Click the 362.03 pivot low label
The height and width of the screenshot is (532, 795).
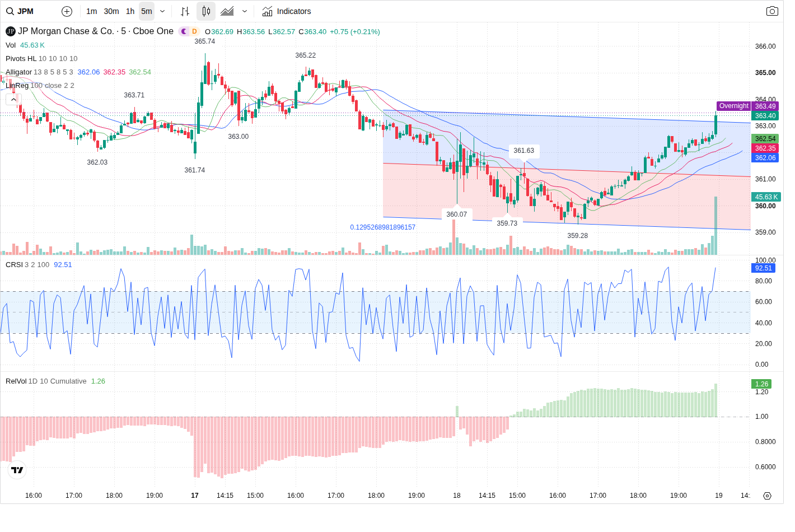click(97, 162)
